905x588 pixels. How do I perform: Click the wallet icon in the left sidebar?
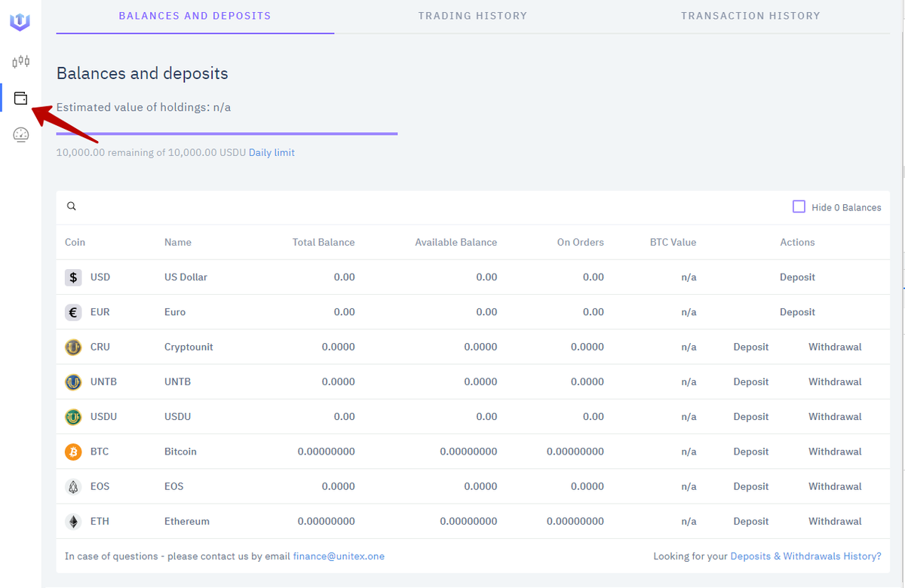point(20,98)
